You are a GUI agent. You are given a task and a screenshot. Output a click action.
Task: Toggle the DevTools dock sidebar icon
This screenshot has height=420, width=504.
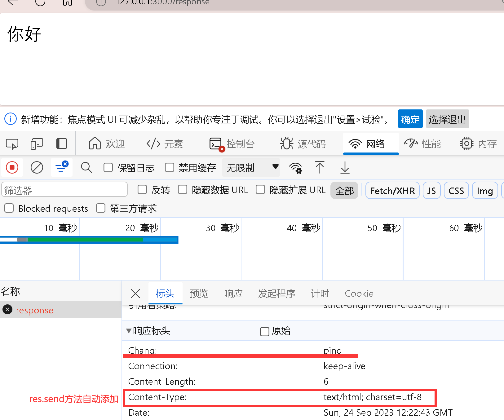click(61, 144)
